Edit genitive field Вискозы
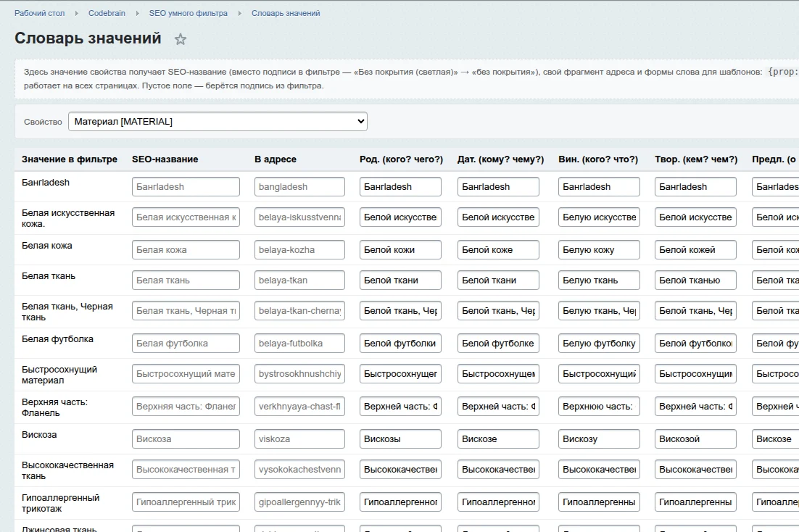 point(400,439)
